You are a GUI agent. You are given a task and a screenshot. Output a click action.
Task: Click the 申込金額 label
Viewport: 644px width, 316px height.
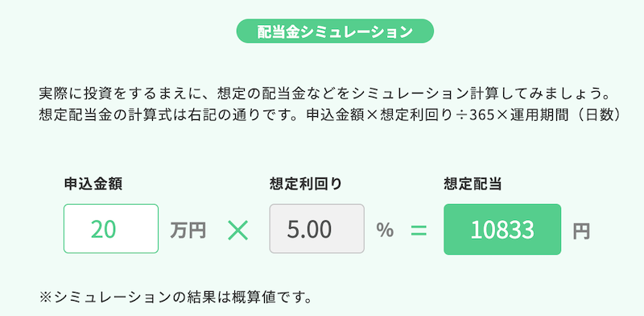pyautogui.click(x=93, y=184)
